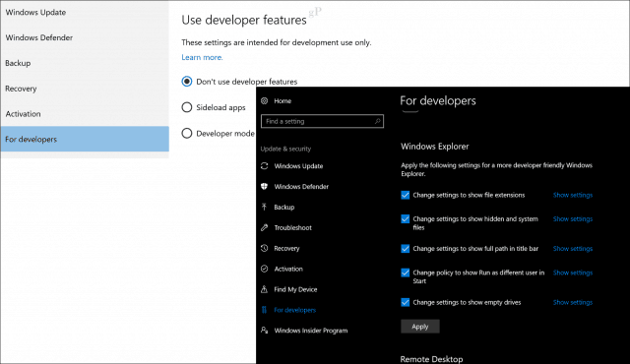Select the Sideload apps radio button
Viewport: 630px width, 364px height.
[x=187, y=107]
